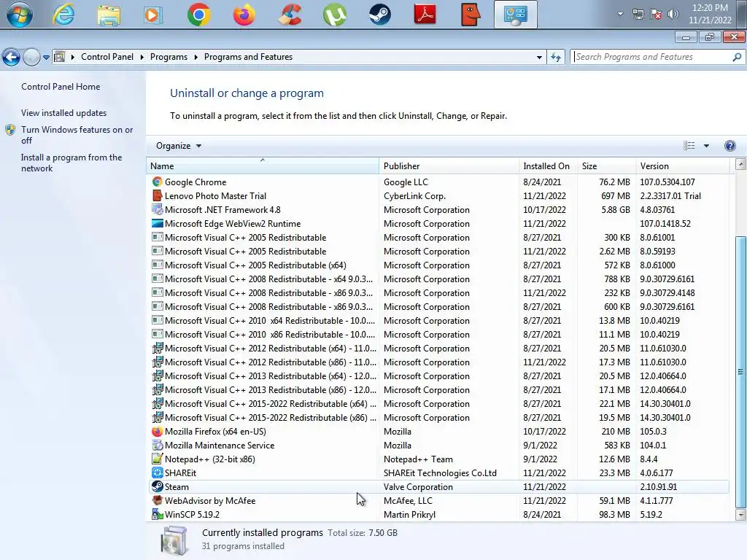The image size is (747, 560).
Task: Open Adobe Reader taskbar icon
Action: click(x=425, y=15)
